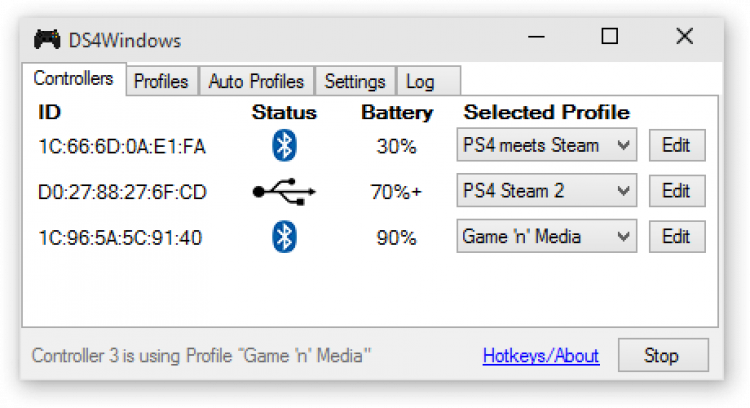This screenshot has height=408, width=750.
Task: Open the Auto Profiles tab
Action: 256,82
